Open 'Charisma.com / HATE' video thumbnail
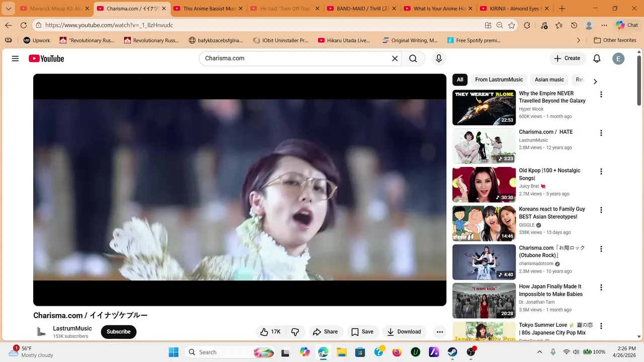Viewport: 644px width, 362px height. coord(484,146)
